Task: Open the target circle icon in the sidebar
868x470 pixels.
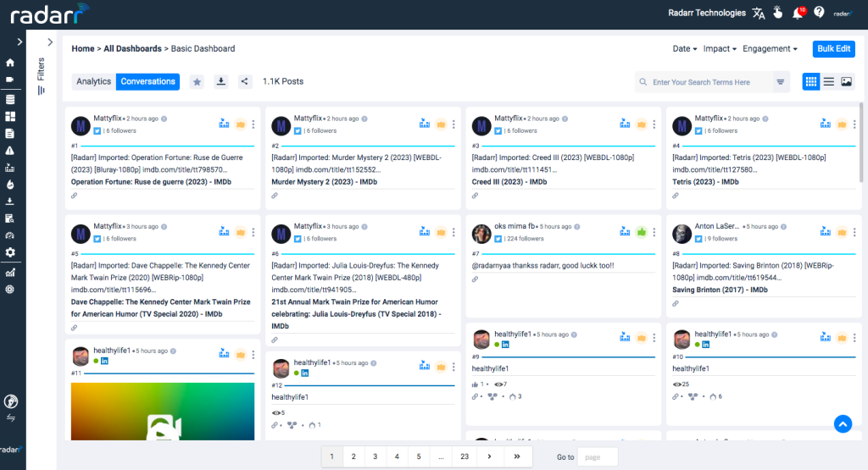Action: (10, 289)
